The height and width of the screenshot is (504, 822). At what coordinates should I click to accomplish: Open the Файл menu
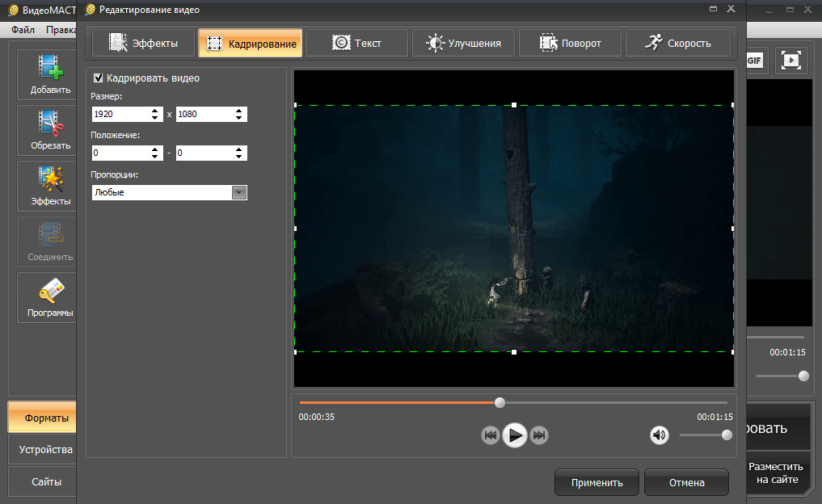coord(23,30)
